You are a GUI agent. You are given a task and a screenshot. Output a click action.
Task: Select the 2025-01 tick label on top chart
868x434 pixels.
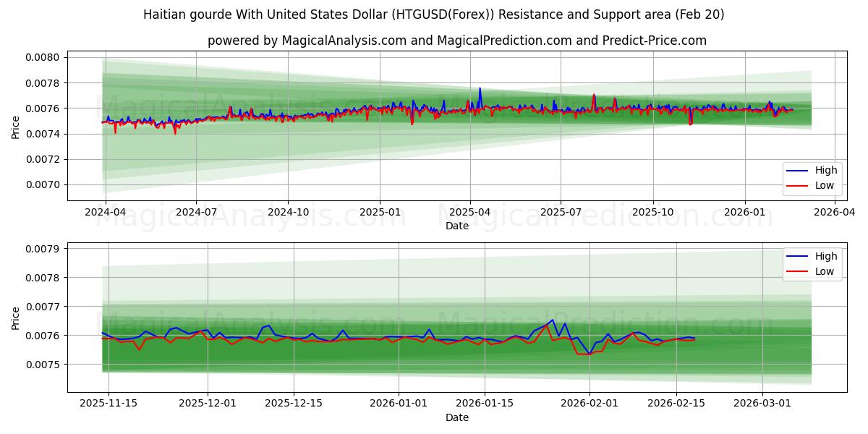[380, 209]
